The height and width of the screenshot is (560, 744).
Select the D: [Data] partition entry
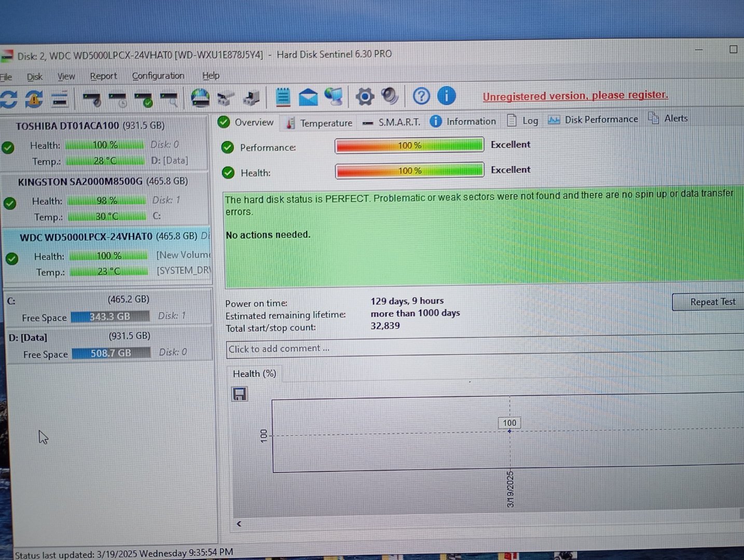coord(109,345)
